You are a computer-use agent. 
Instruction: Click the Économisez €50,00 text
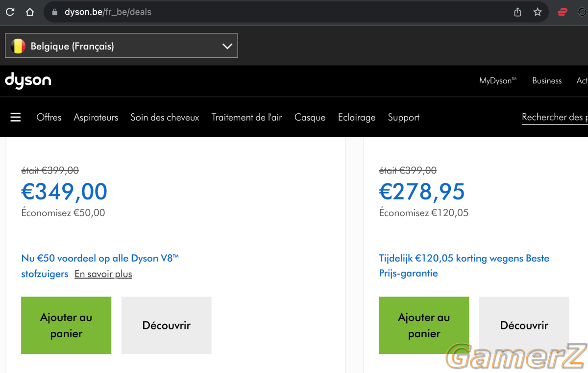(63, 213)
